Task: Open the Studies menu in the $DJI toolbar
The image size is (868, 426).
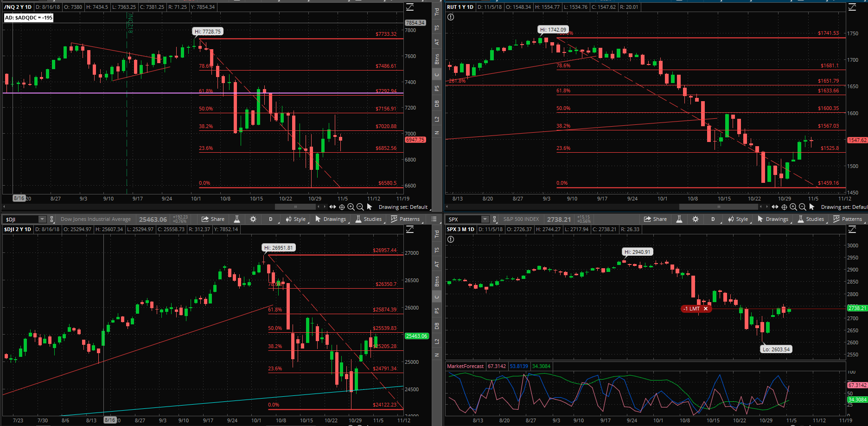Action: pos(369,219)
